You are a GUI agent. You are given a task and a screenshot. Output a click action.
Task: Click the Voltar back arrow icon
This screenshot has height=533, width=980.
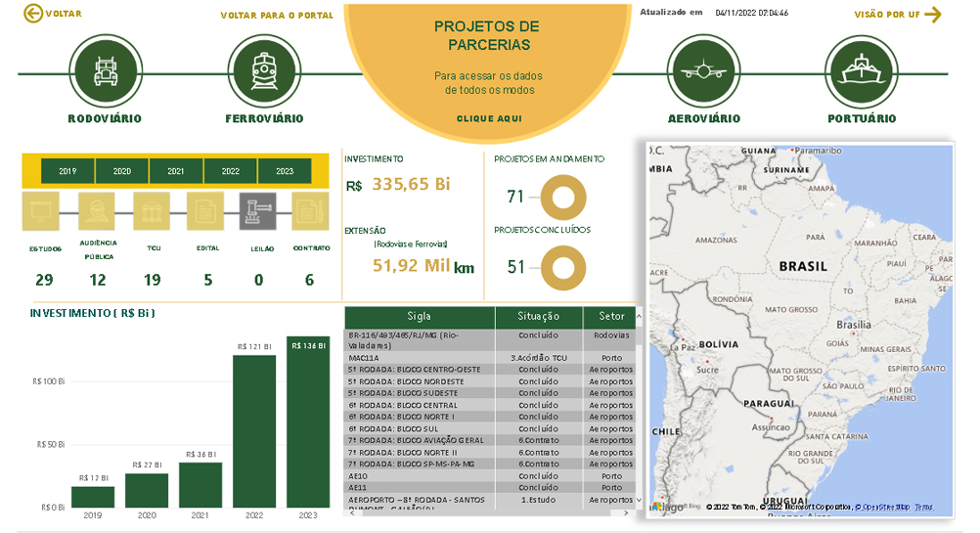[x=32, y=13]
